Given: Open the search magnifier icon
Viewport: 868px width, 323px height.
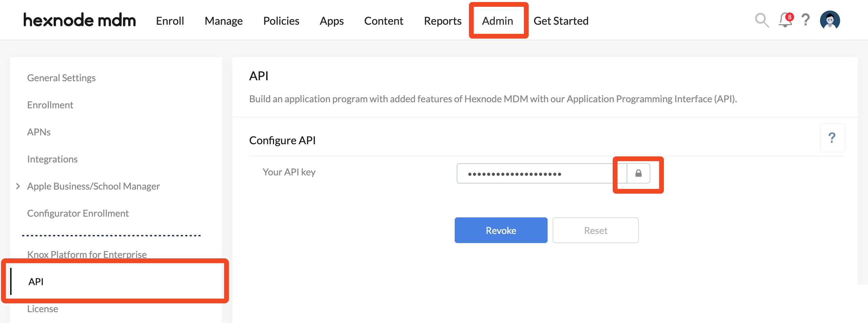Looking at the screenshot, I should point(762,20).
